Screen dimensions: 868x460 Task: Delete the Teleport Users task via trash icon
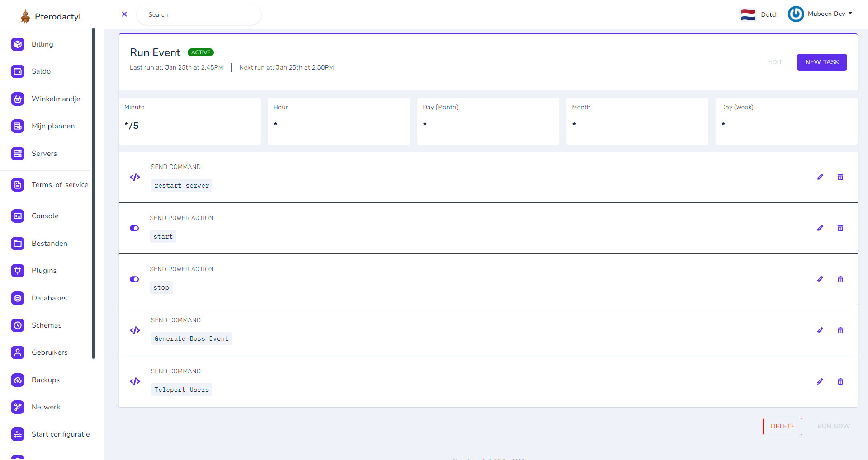(x=840, y=381)
